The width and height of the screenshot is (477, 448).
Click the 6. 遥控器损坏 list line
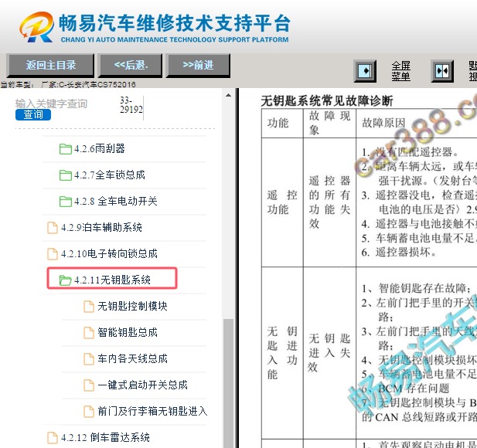[x=399, y=252]
